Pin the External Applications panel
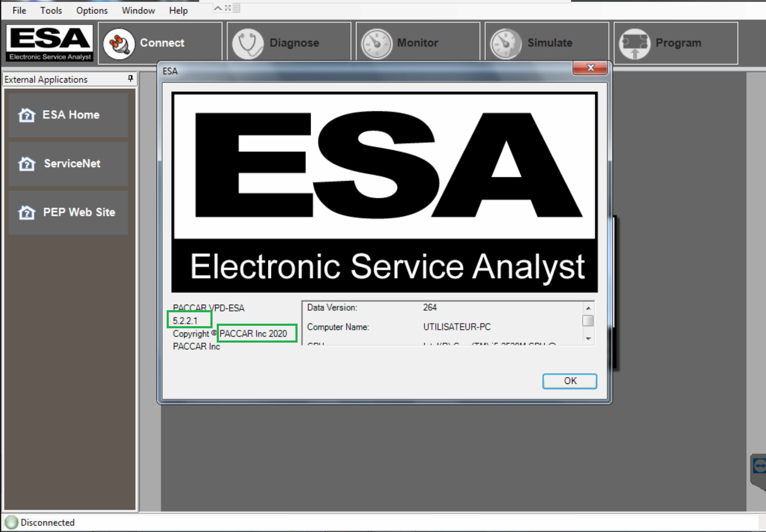 (130, 79)
